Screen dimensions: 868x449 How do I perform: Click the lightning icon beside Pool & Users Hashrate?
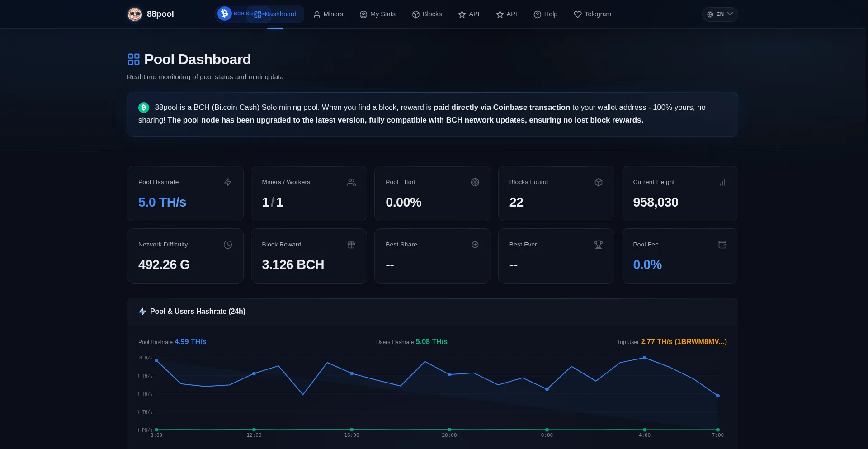point(142,312)
